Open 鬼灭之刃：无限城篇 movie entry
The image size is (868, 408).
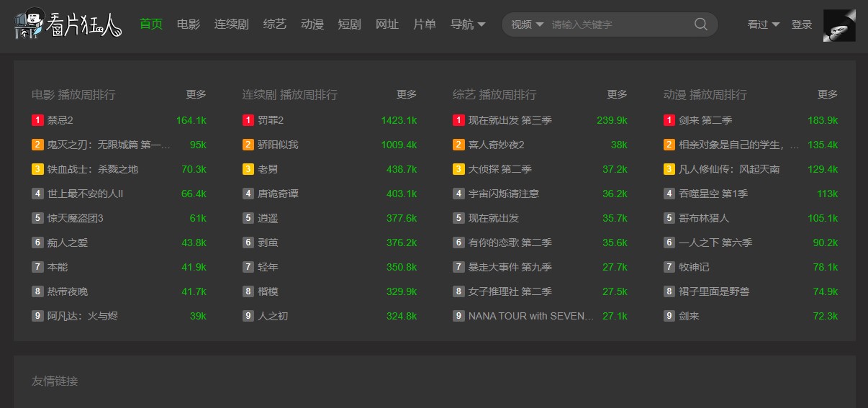[x=109, y=145]
